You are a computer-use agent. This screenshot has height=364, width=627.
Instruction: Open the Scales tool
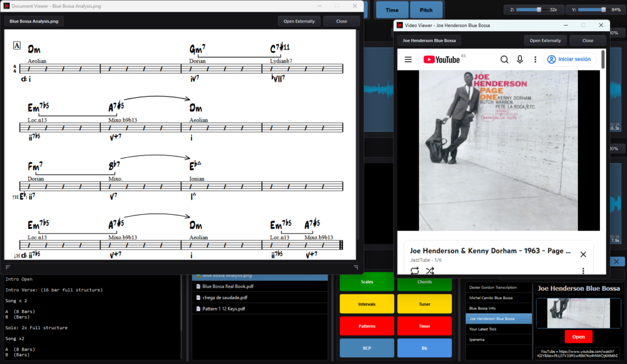(367, 281)
